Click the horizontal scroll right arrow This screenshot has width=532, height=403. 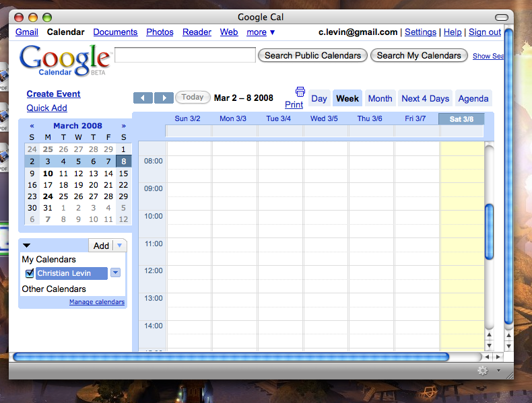(498, 357)
